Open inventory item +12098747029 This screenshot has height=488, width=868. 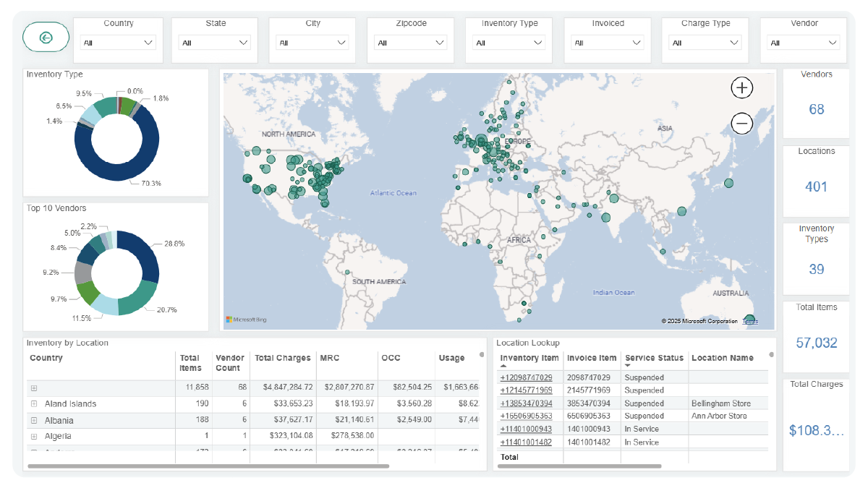[x=526, y=377]
